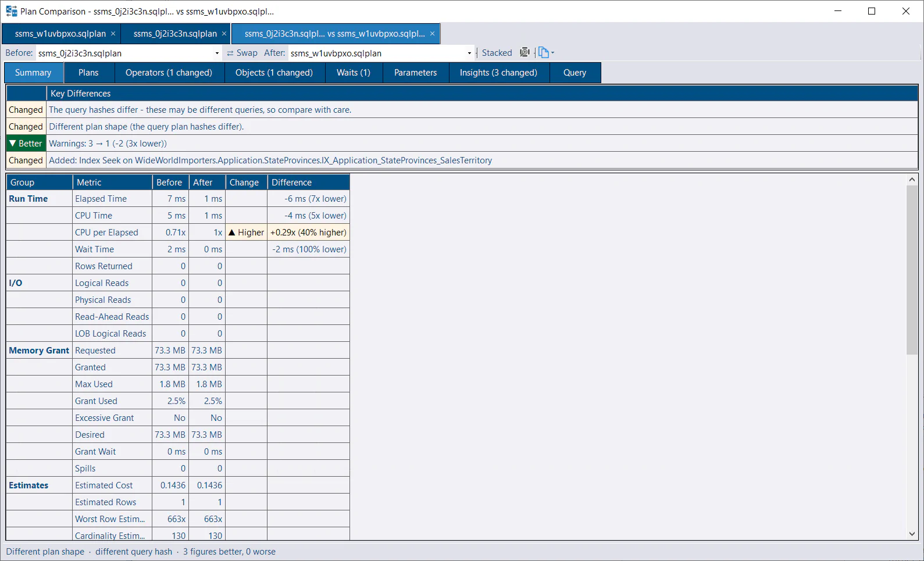924x561 pixels.
Task: Click the Group column header
Action: pos(40,183)
